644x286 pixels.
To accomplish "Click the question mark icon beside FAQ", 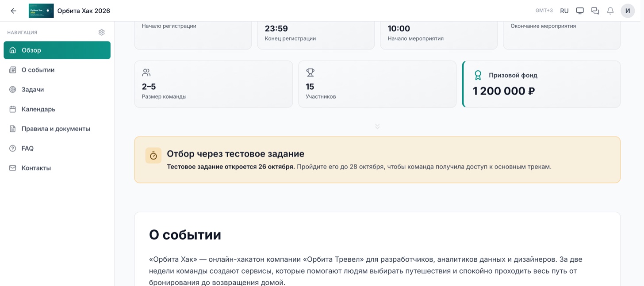I will coord(13,149).
